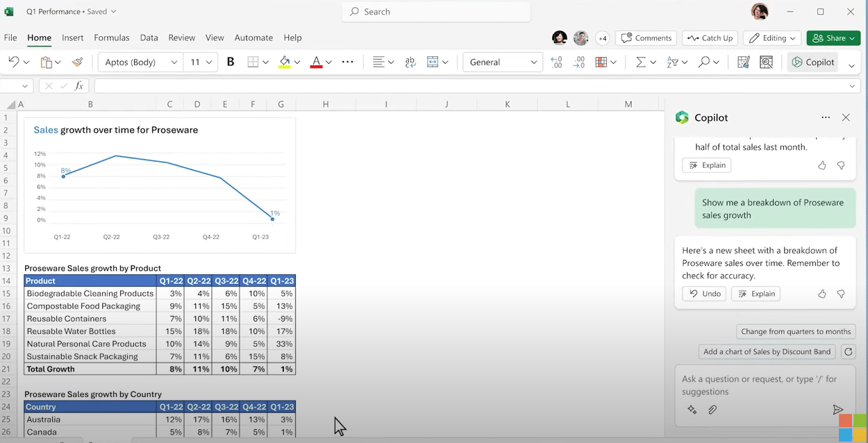Screen dimensions: 868x443
Task: Open the Help tab
Action: [x=292, y=37]
